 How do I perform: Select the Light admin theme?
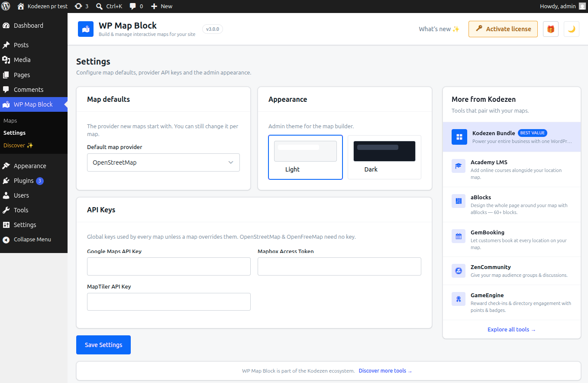[306, 157]
